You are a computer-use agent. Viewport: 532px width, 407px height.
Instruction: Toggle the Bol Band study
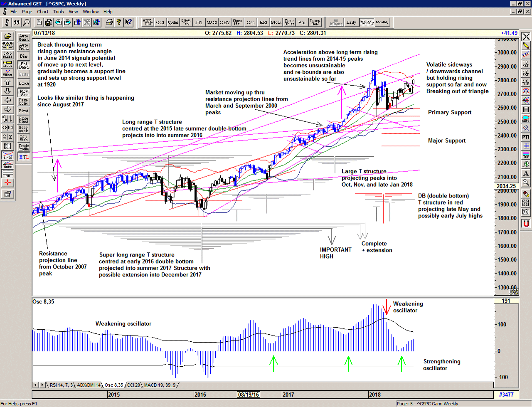[24, 65]
